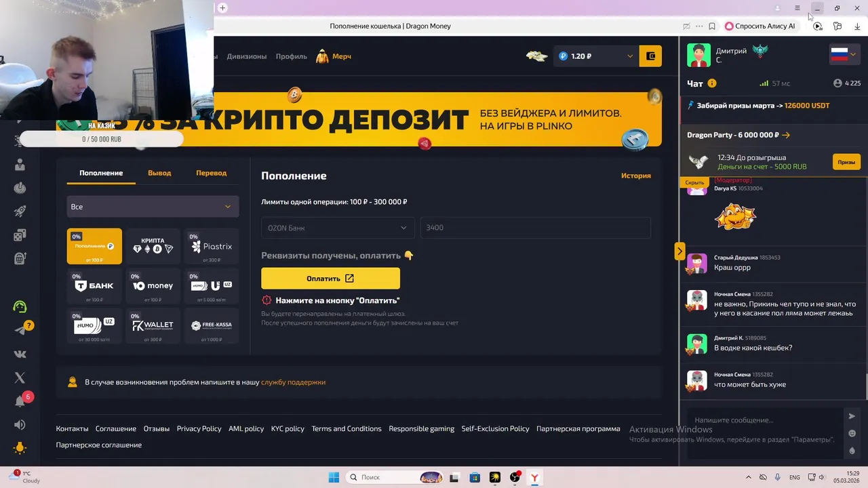868x488 pixels.
Task: Toggle light theme with the lamp icon
Action: 20,448
